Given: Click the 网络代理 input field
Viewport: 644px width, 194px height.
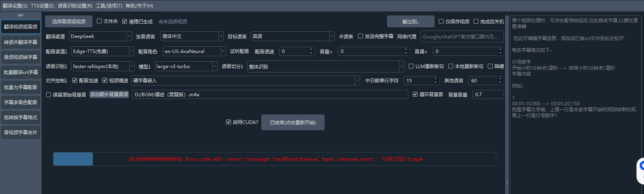Looking at the screenshot, I should pyautogui.click(x=462, y=36).
